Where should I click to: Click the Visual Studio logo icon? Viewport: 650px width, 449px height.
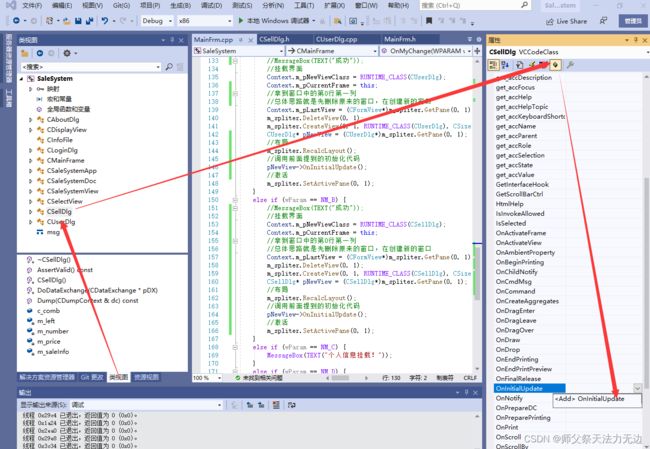coord(11,5)
